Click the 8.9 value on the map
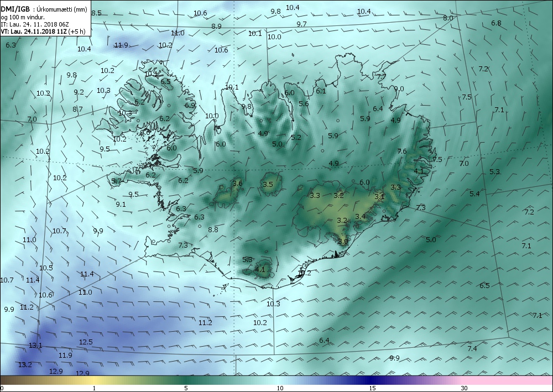Screen dimensions: 553x392 click(x=216, y=26)
